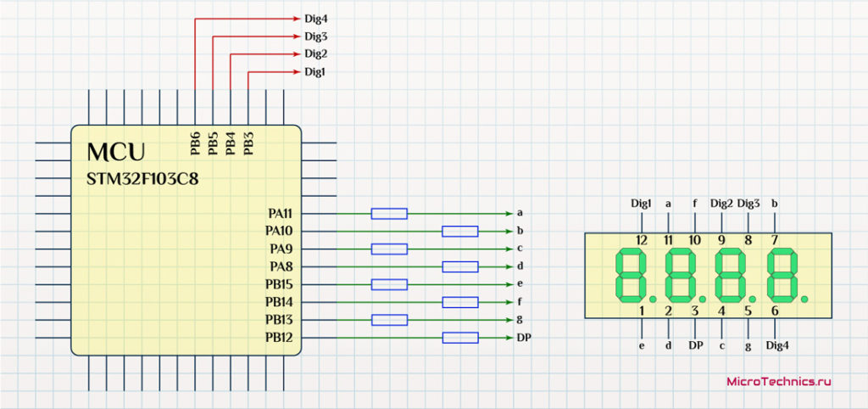
Task: Click the resistor on the PA8 line
Action: pos(460,266)
